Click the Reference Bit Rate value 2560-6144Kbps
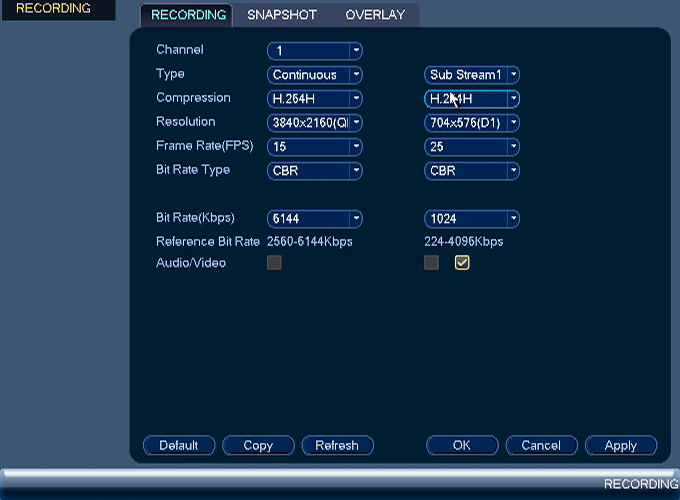This screenshot has width=680, height=500. (310, 242)
